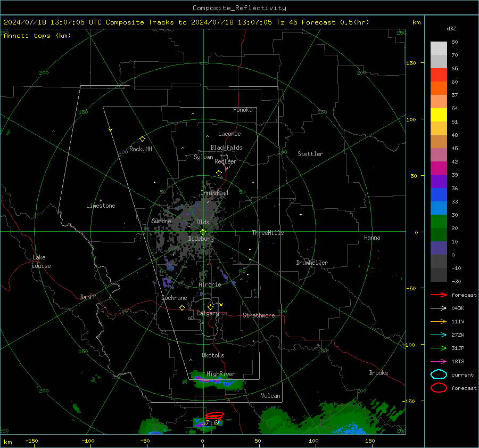Screen dimensions: 479x448
Task: Click the bright green 30-20 dBZ swatch
Action: [439, 222]
